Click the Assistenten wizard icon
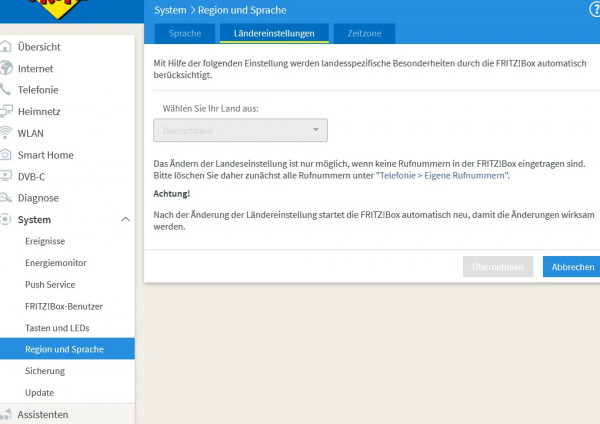The height and width of the screenshot is (424, 600). click(5, 414)
